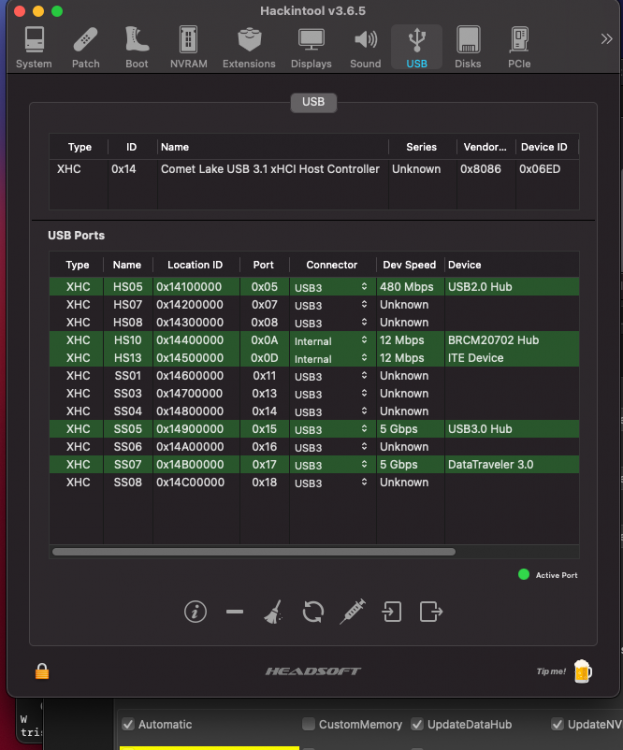This screenshot has height=750, width=623.
Task: Open the Disks toolbar section
Action: [468, 48]
